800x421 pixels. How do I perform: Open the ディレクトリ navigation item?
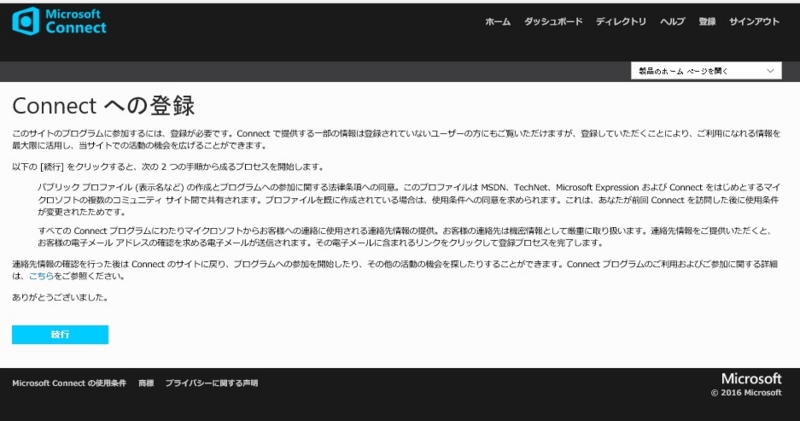coord(621,21)
